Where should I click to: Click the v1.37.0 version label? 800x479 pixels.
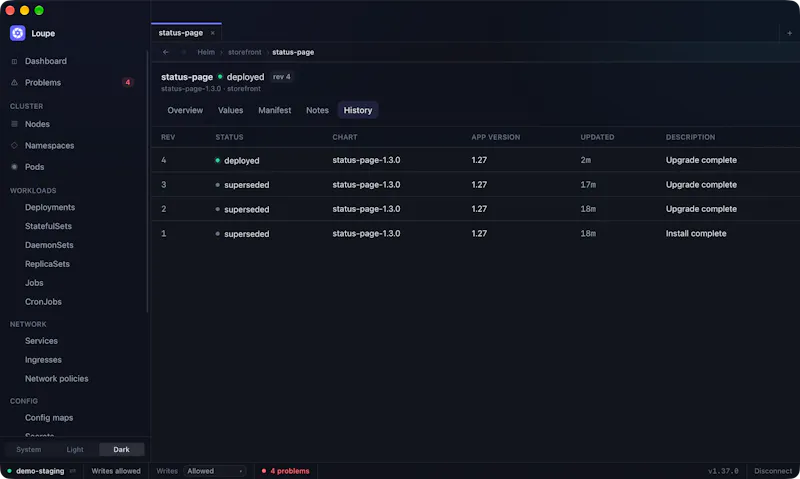723,471
